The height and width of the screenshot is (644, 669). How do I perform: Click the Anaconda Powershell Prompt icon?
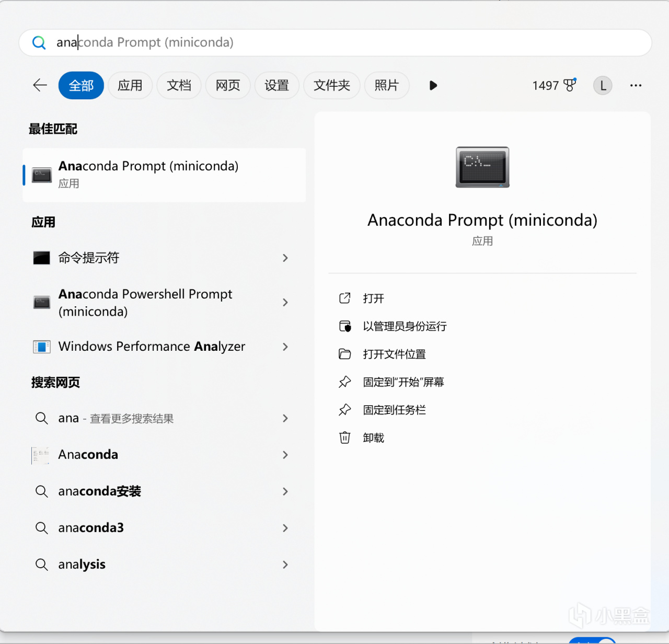tap(42, 302)
